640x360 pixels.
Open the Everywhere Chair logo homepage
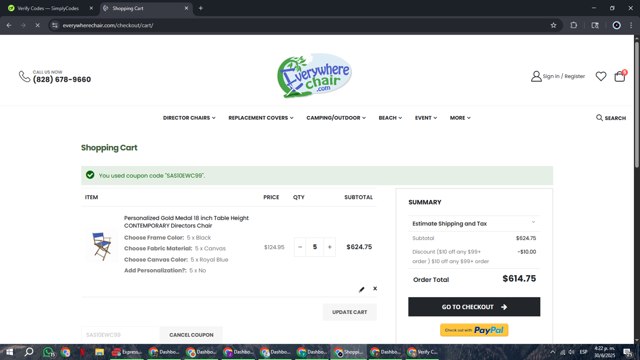coord(314,76)
